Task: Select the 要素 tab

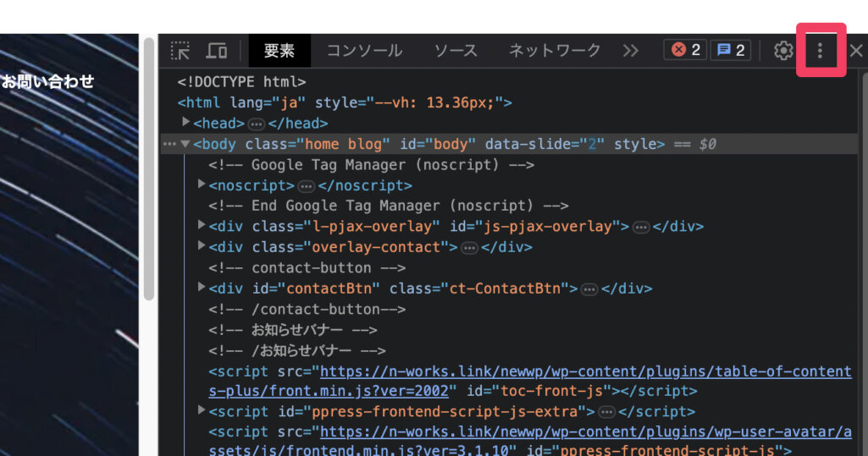Action: click(x=279, y=51)
